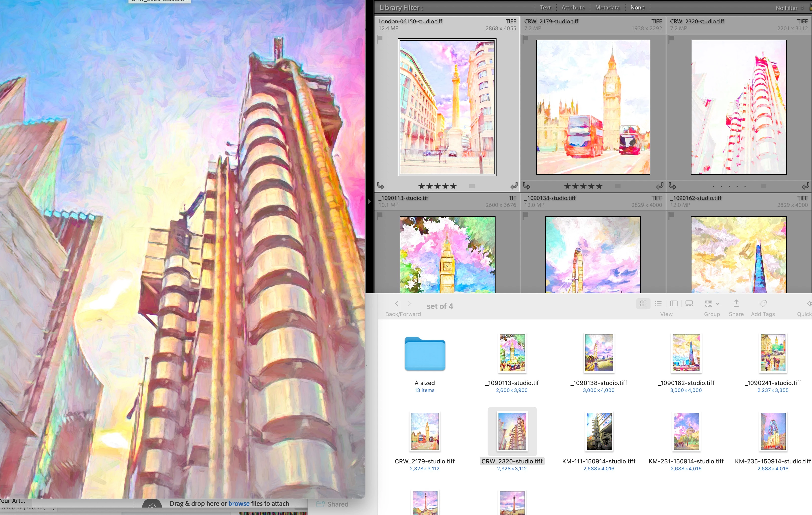Select Finder icon grid view

[643, 304]
